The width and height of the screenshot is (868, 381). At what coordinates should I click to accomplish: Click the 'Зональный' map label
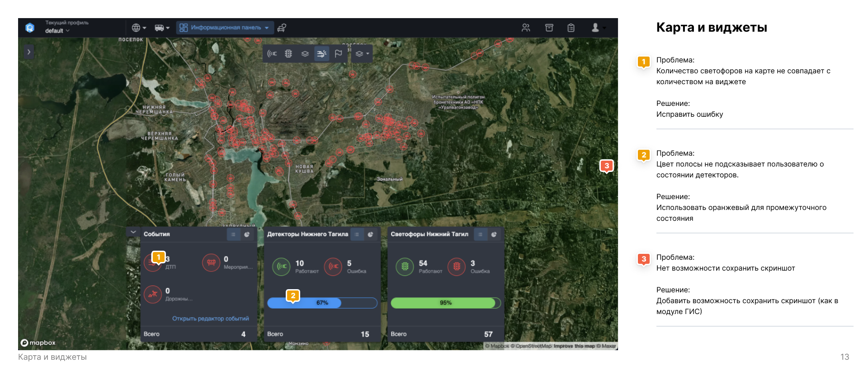coord(390,179)
